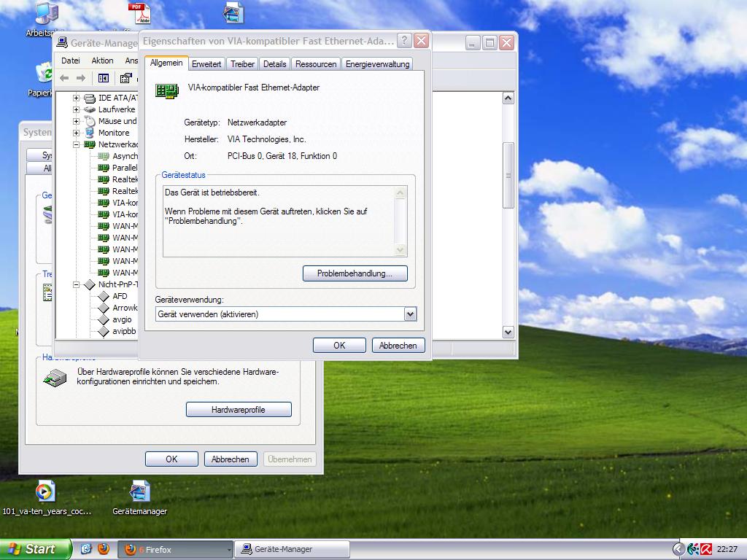Image resolution: width=747 pixels, height=560 pixels.
Task: Click Abbrechen in the System properties window
Action: click(x=231, y=459)
